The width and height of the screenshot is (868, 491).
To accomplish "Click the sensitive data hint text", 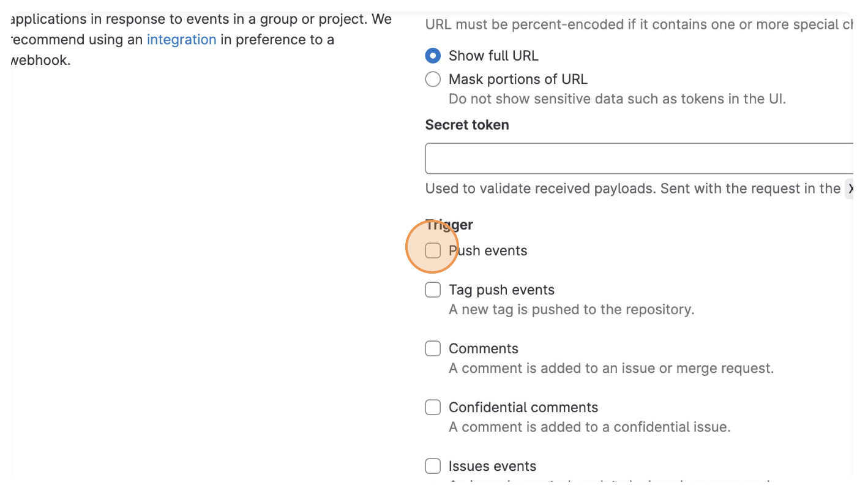I will click(617, 98).
